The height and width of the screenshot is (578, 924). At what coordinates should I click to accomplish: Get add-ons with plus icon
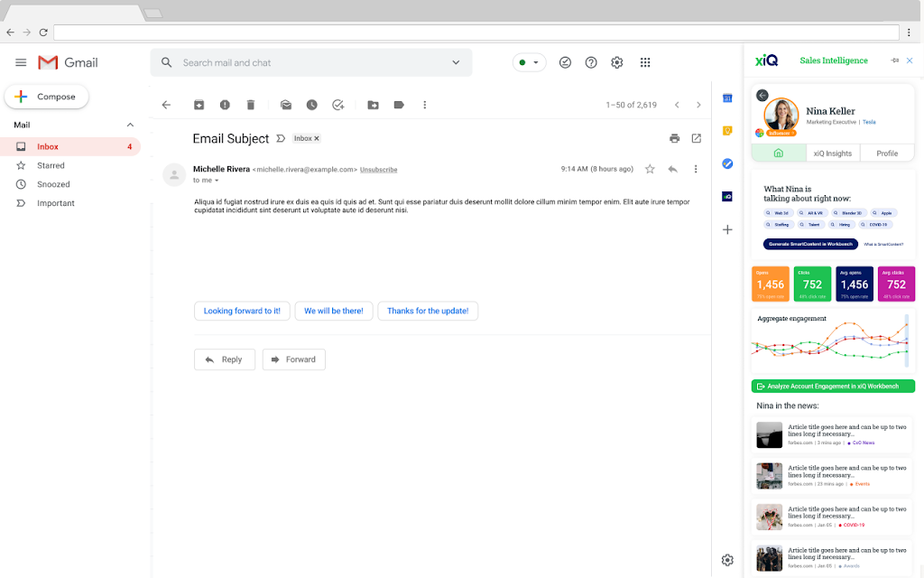point(727,229)
